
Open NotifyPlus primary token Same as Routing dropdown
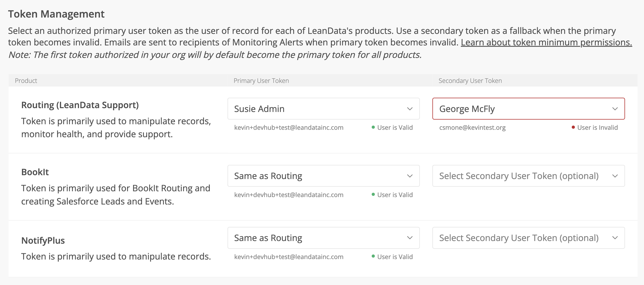click(323, 238)
